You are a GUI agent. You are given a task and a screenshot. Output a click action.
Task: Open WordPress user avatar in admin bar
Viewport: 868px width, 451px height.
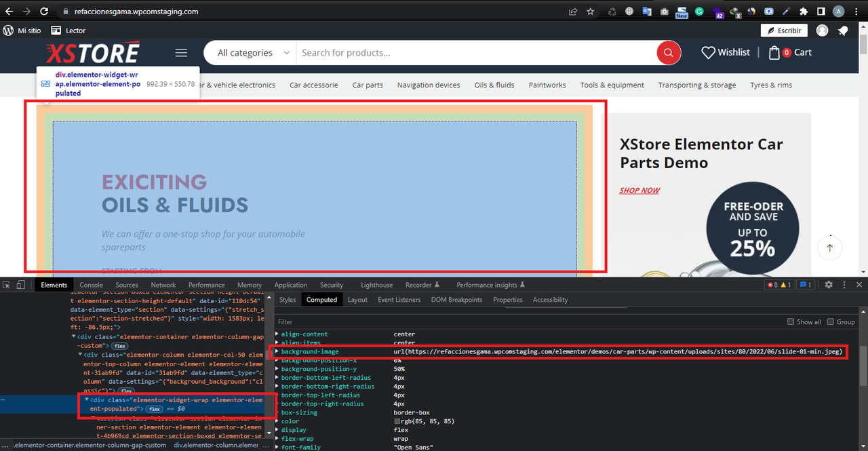pyautogui.click(x=822, y=31)
